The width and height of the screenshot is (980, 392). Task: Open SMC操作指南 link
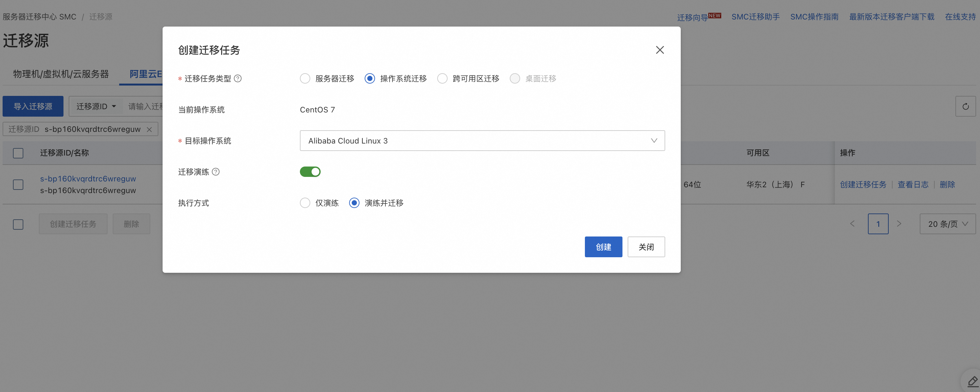814,17
